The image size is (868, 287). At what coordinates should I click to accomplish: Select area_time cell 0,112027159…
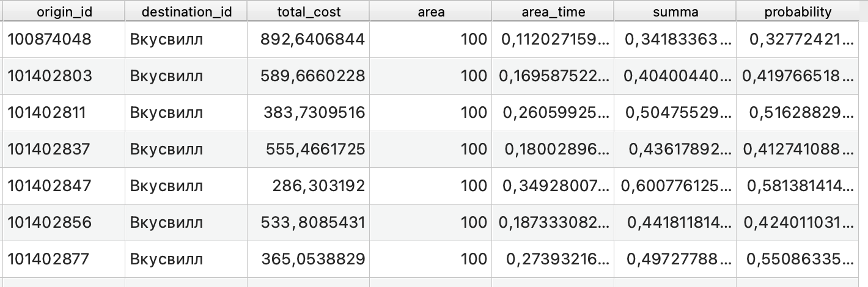point(553,40)
